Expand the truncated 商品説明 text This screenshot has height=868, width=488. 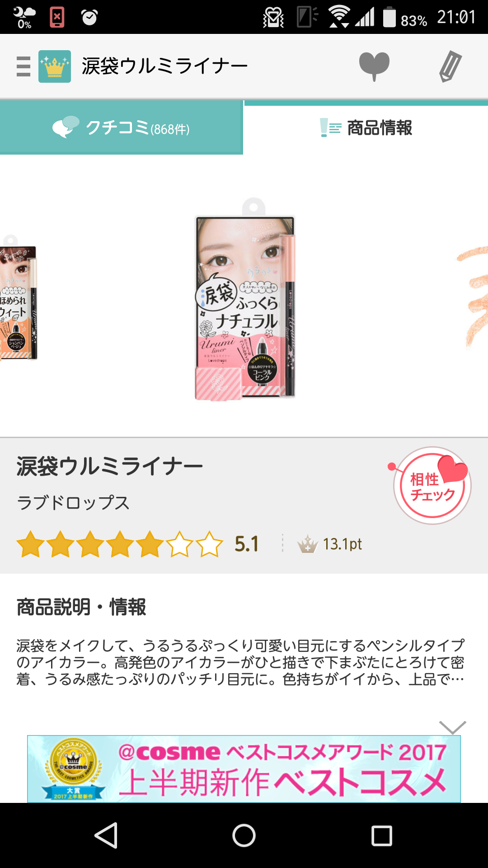(x=240, y=662)
